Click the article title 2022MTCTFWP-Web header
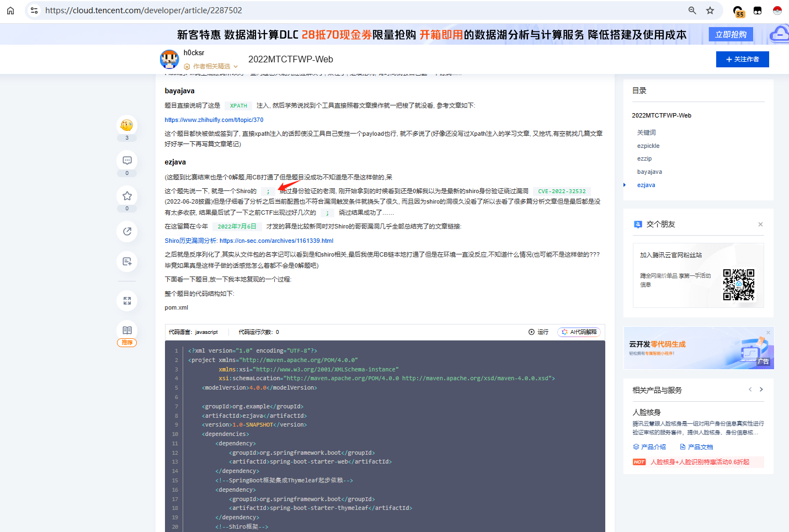The image size is (789, 532). pos(291,59)
